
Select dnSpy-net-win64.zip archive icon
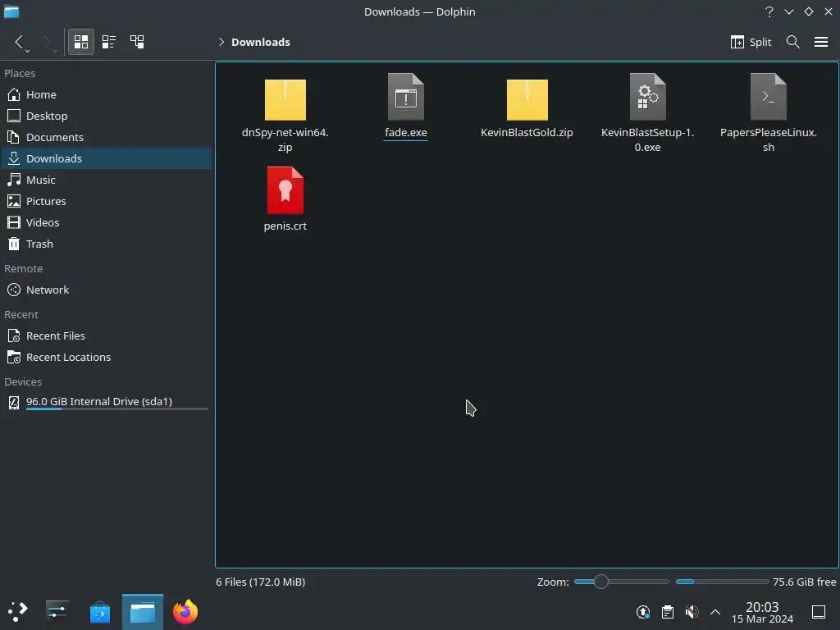(x=285, y=99)
